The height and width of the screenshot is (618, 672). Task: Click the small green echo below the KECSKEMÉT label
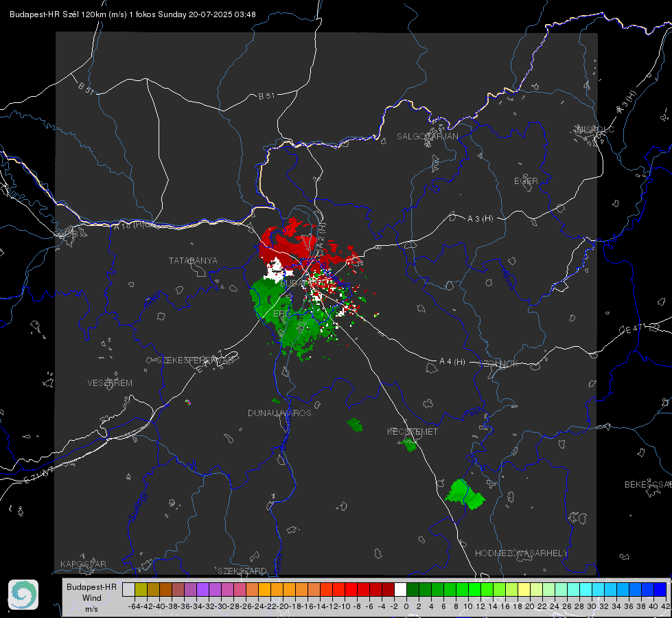pos(410,445)
